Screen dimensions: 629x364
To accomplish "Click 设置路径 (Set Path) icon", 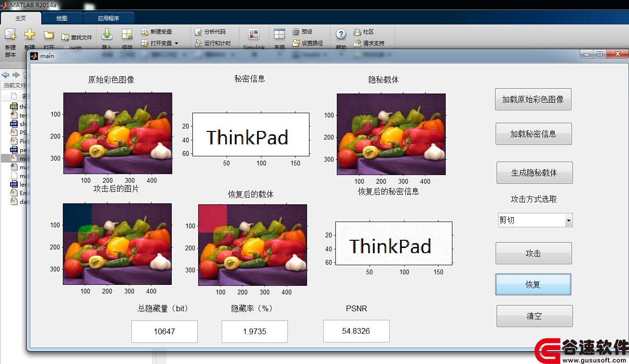I will tap(296, 43).
